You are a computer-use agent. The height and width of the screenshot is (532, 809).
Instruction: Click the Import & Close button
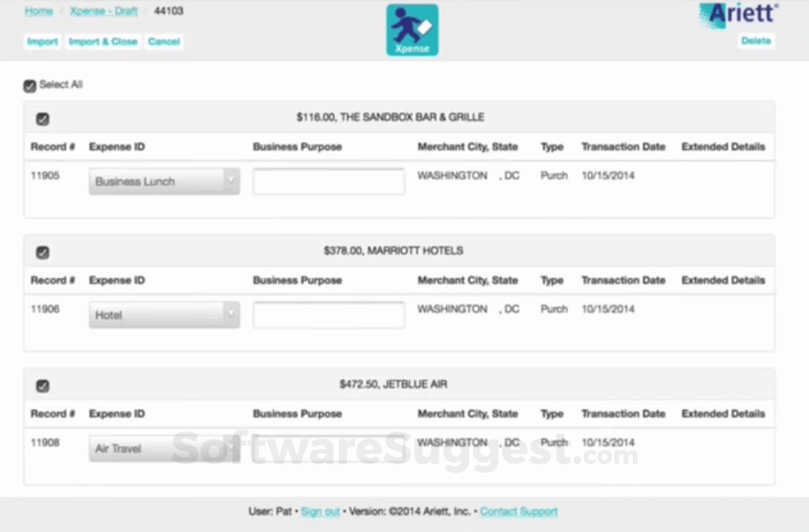(x=103, y=41)
